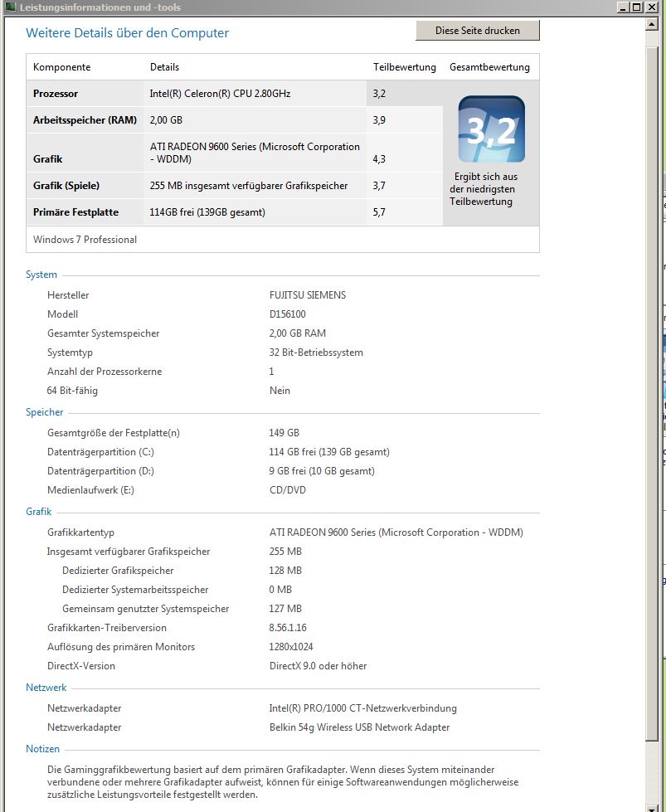Click the Datenträgerpartition (C:) label
This screenshot has width=666, height=812.
pos(100,452)
